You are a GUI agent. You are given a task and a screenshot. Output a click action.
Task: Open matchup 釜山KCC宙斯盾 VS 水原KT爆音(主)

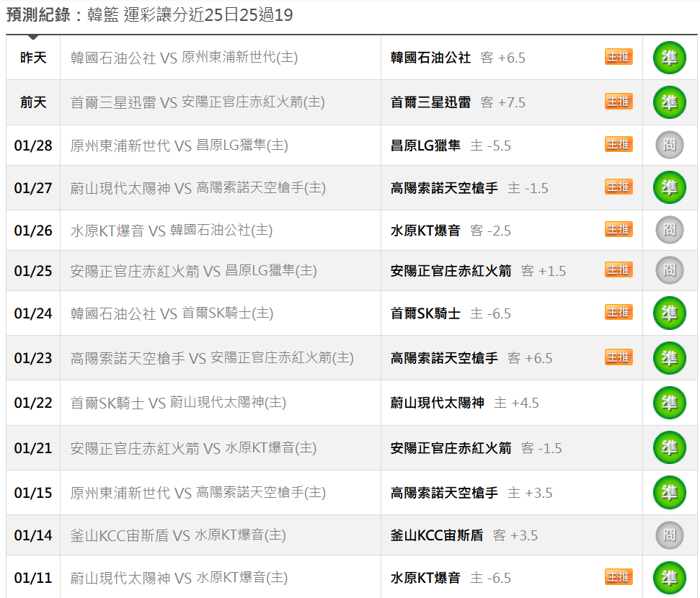click(178, 535)
